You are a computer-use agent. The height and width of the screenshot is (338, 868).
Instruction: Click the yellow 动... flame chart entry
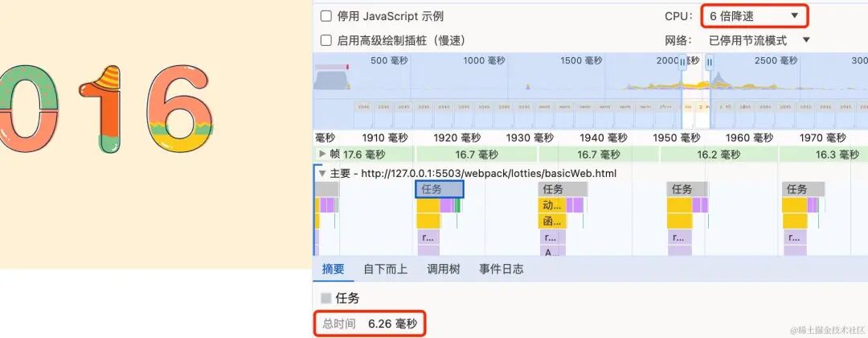[x=552, y=205]
